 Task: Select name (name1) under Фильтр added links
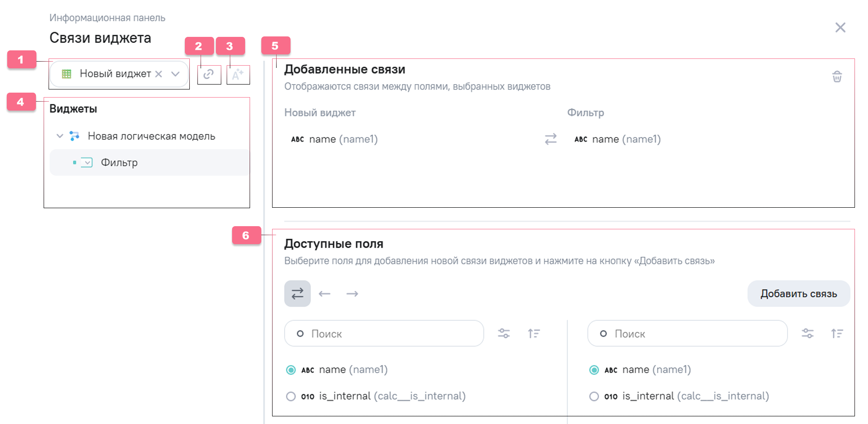coord(617,139)
